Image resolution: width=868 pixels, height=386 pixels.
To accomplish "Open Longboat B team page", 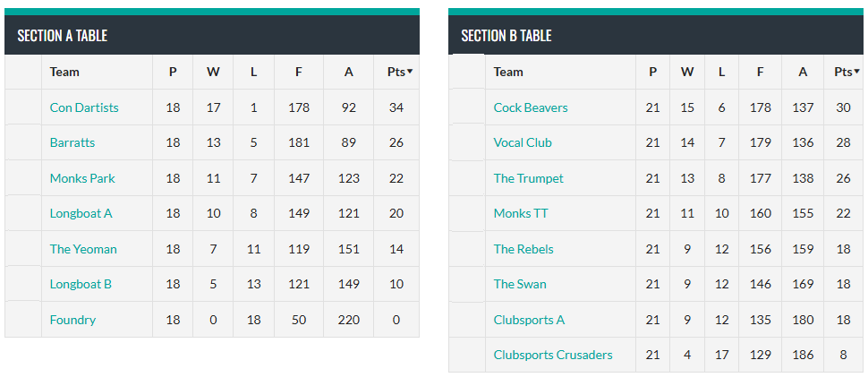I will tap(81, 284).
